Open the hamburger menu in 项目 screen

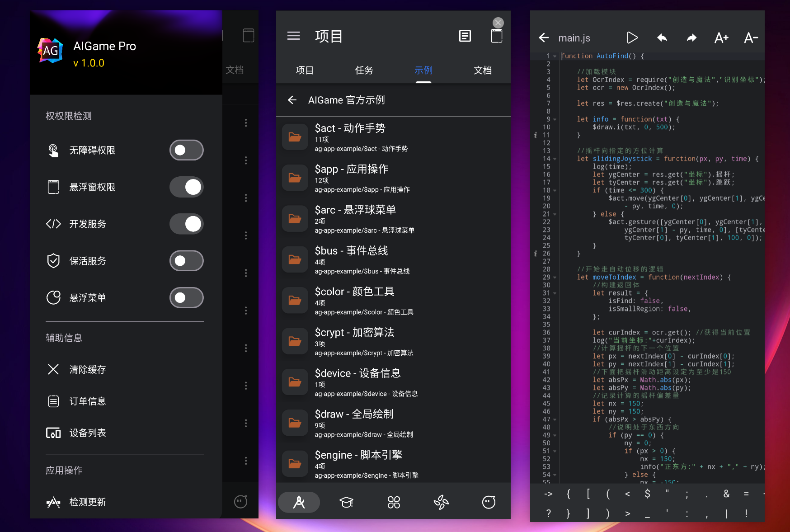point(294,36)
